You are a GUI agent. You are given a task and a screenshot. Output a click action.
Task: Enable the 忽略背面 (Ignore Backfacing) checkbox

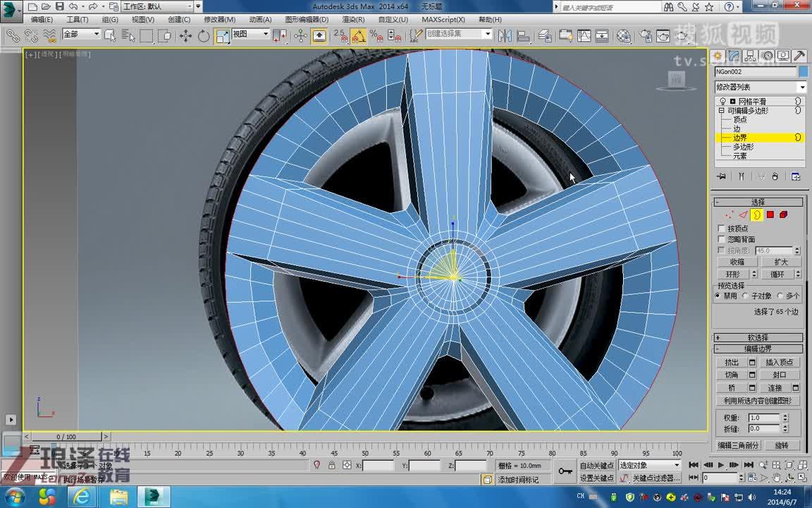pyautogui.click(x=721, y=238)
